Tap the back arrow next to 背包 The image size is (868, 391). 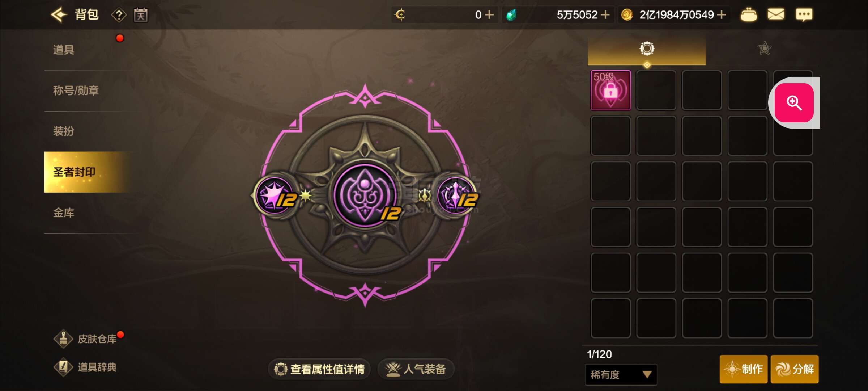click(x=59, y=15)
